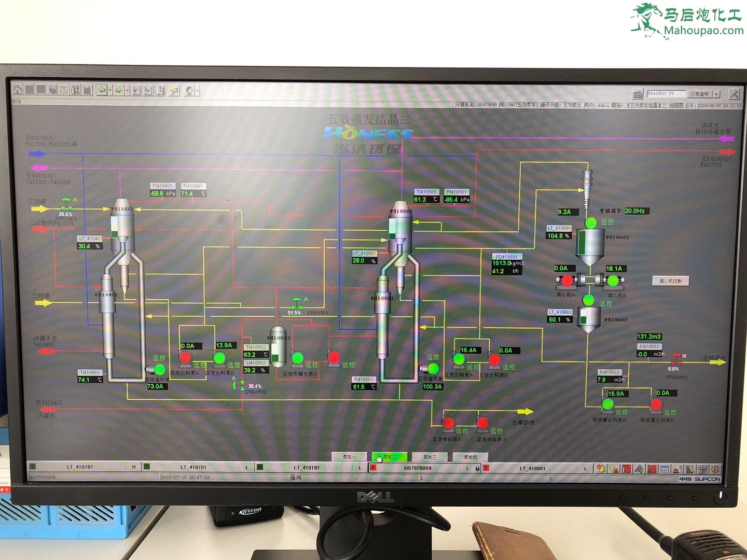Expand the dropdown arrow beside the back button
Viewport: 747px width, 560px height.
[110, 90]
